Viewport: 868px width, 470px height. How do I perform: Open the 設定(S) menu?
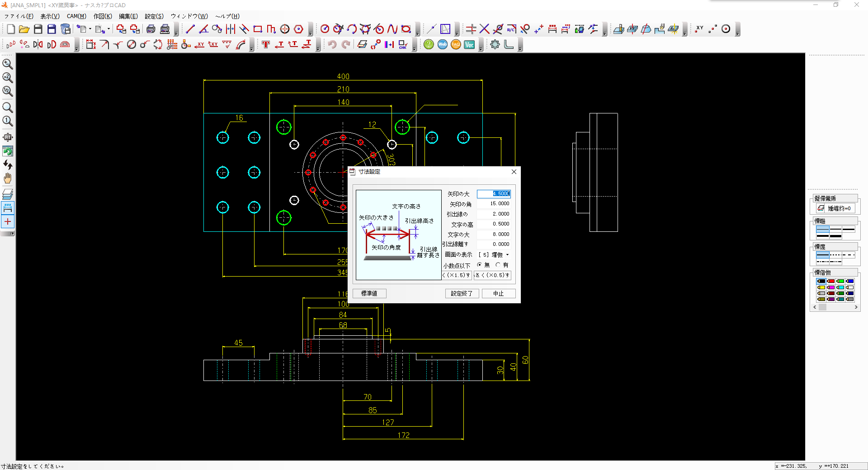tap(154, 16)
